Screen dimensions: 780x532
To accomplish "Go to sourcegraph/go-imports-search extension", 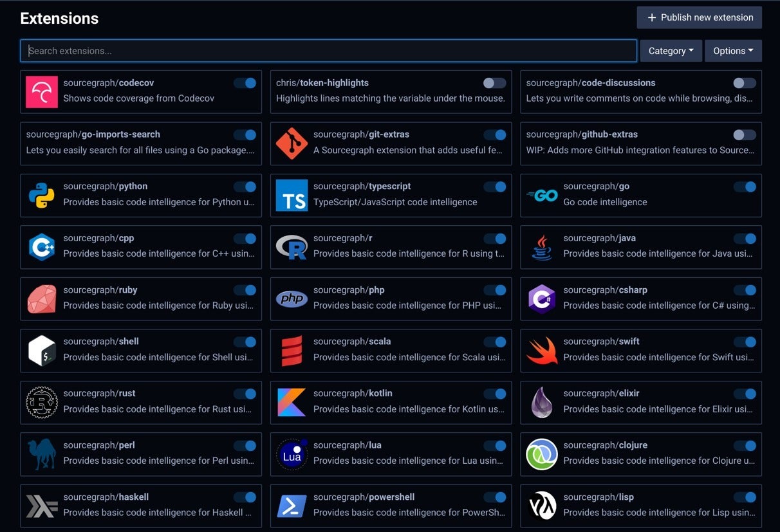I will [x=93, y=134].
